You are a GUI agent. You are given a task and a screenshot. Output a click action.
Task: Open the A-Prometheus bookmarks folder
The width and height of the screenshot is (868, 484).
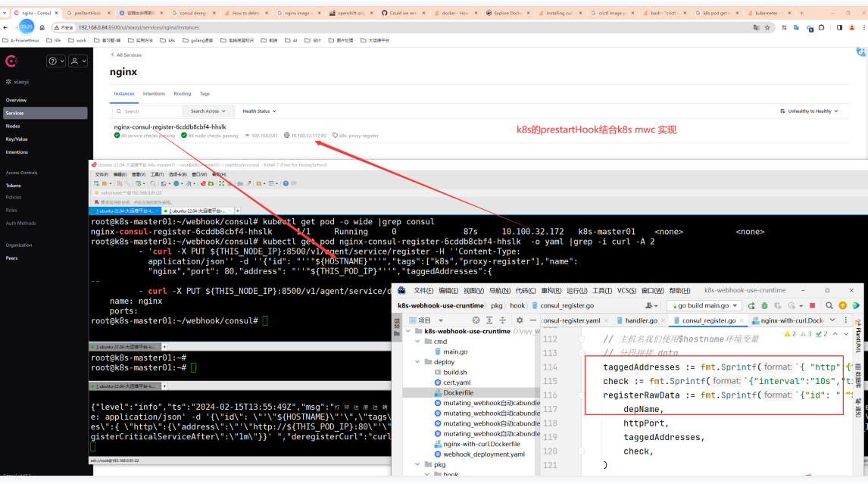coord(21,40)
